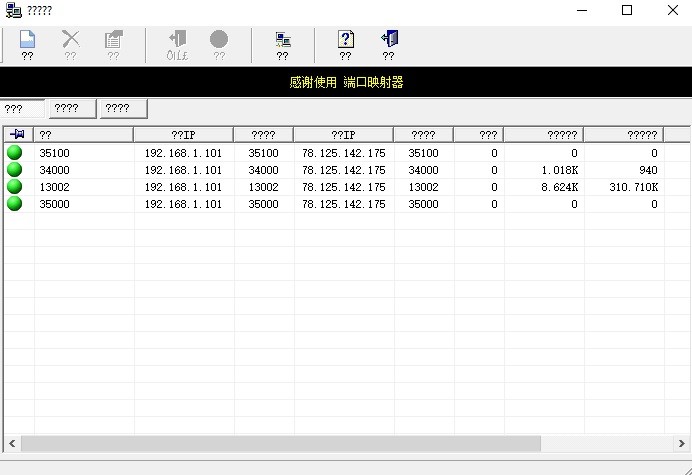
Task: Click the door-arrow toolbar icon left of gray circle
Action: click(177, 40)
